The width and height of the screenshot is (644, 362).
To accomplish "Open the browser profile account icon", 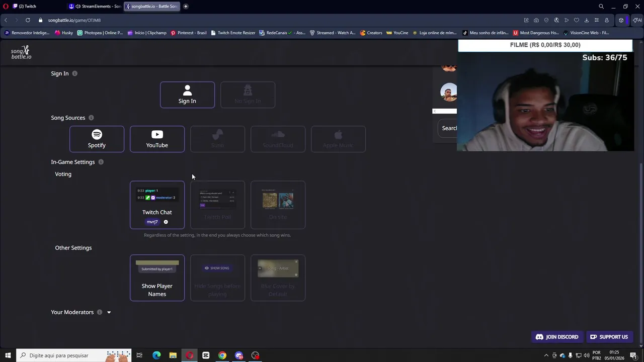I will point(607,20).
